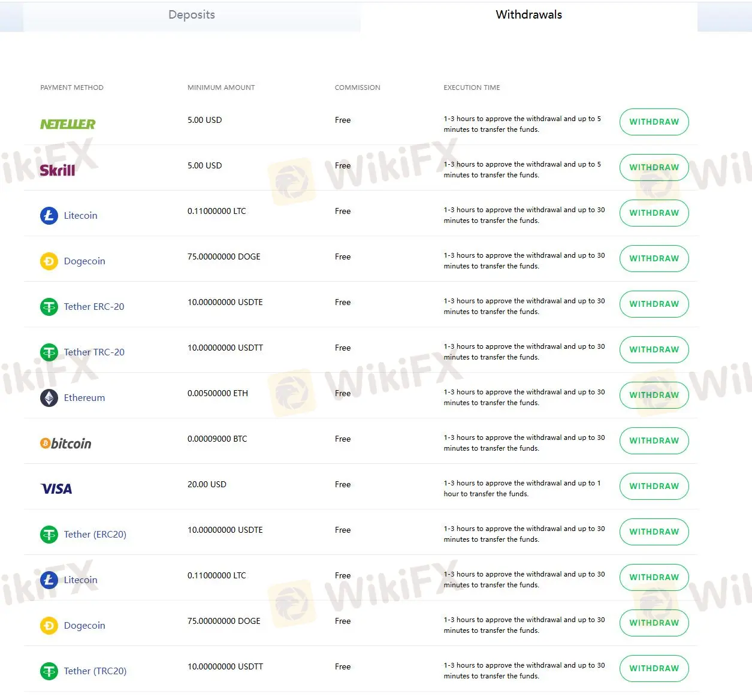The image size is (752, 700).
Task: Click the Ethereum payment method label
Action: pos(84,397)
